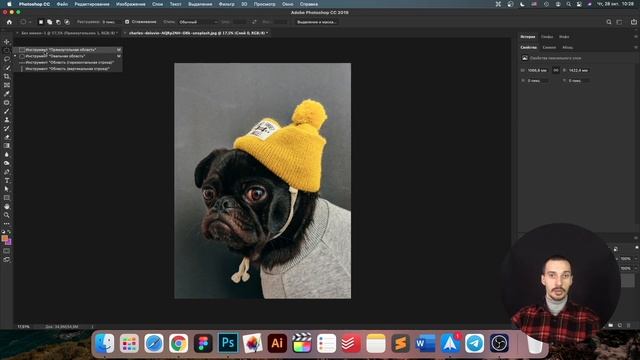Screen dimensions: 640x360
Task: Switch to the first untitled document tab
Action: coord(69,33)
